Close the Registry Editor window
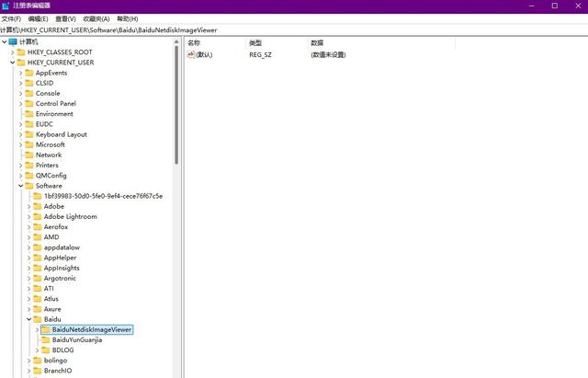The width and height of the screenshot is (588, 378). point(578,6)
